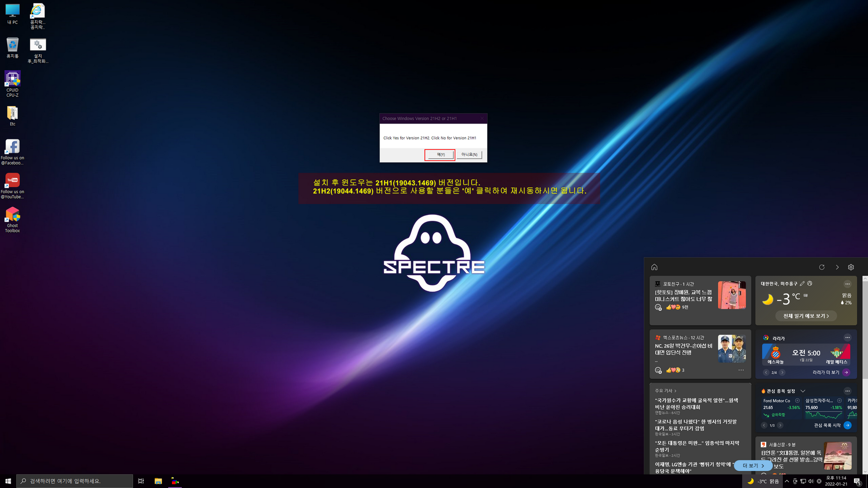Viewport: 868px width, 488px height.
Task: Open the 내 PC desktop icon
Action: click(x=12, y=14)
